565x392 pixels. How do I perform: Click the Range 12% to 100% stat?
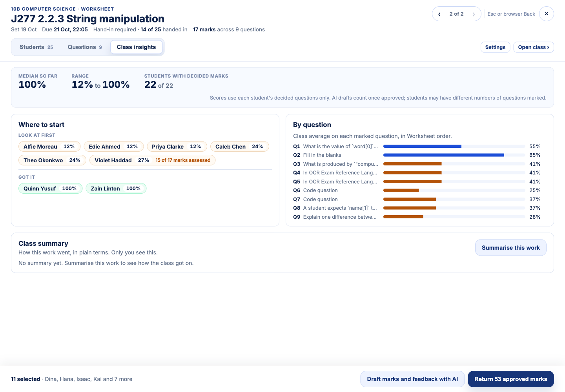pyautogui.click(x=100, y=82)
